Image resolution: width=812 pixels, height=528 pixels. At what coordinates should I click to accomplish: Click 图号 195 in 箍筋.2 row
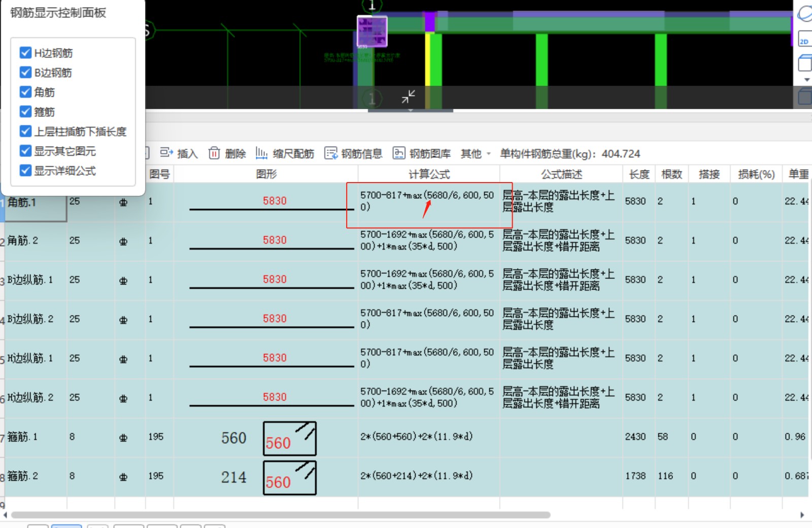coord(156,476)
